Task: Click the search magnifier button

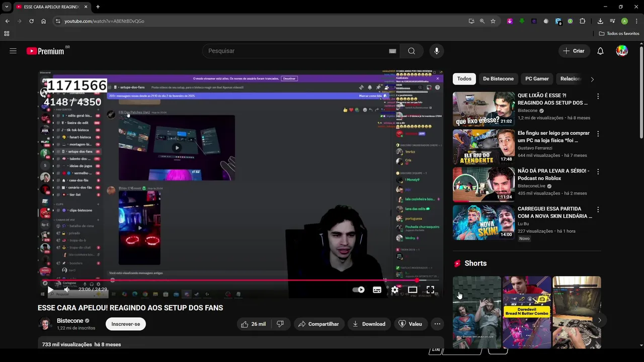Action: pos(412,51)
